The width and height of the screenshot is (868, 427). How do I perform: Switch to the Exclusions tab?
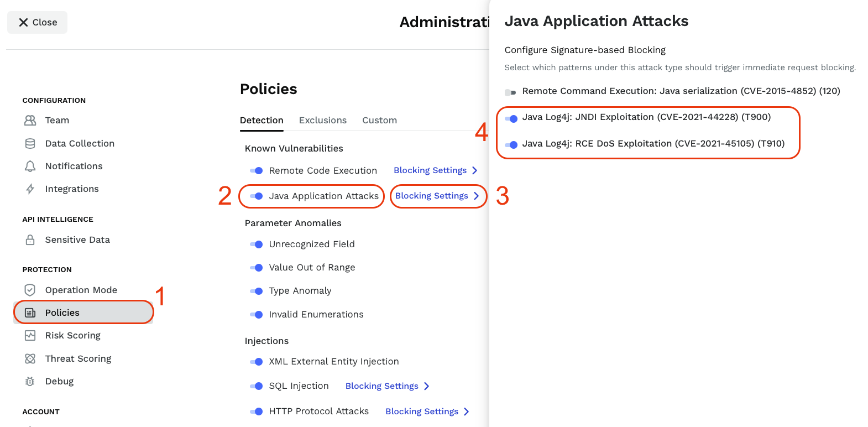coord(323,120)
